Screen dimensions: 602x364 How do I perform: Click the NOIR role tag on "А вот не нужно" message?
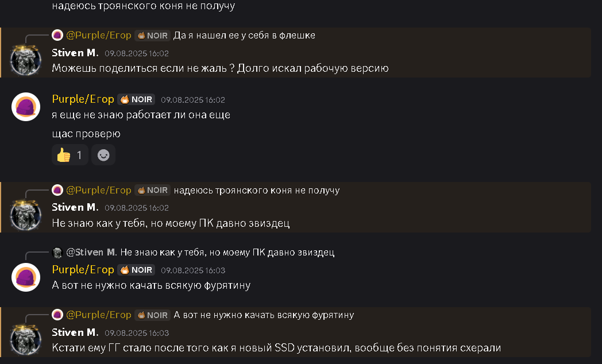[x=136, y=270]
